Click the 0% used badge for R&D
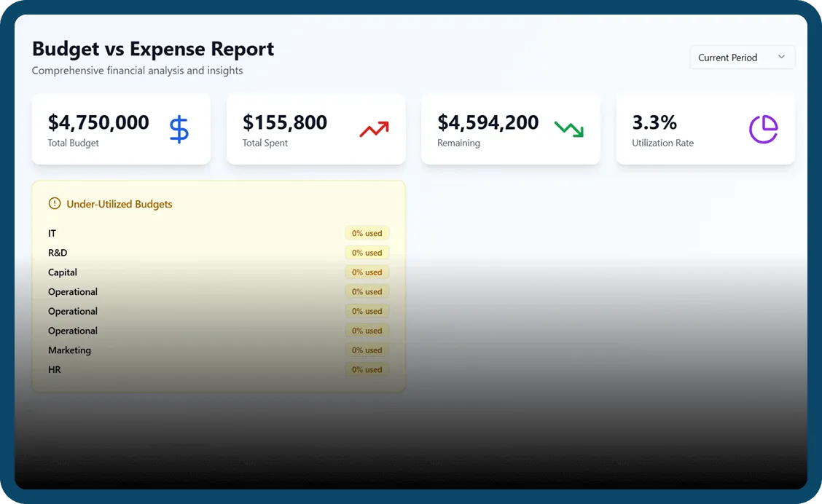The height and width of the screenshot is (504, 822). tap(367, 253)
